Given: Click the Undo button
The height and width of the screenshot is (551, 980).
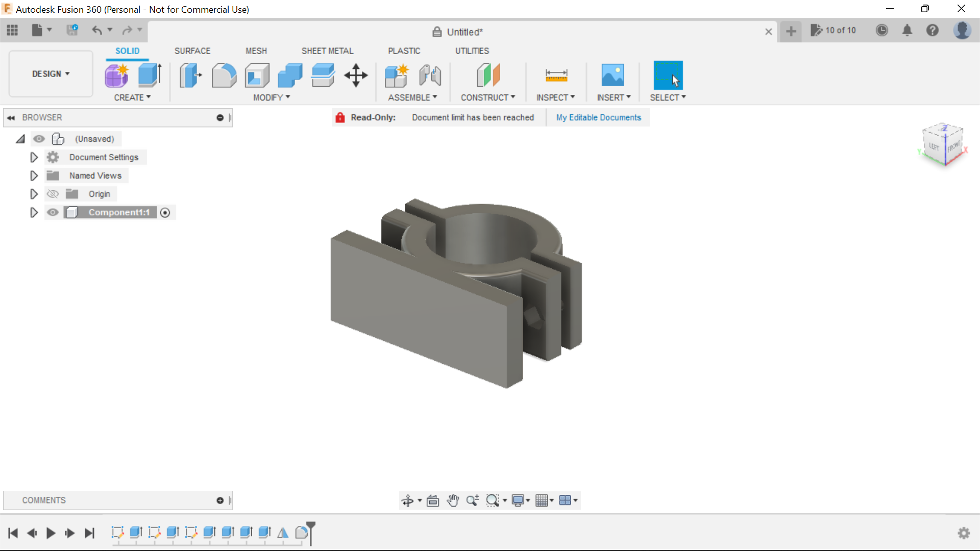Looking at the screenshot, I should tap(97, 31).
